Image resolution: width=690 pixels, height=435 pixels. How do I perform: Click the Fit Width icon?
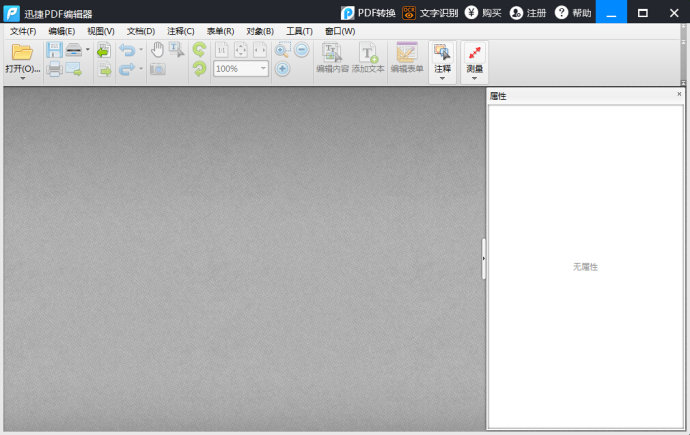coord(260,50)
